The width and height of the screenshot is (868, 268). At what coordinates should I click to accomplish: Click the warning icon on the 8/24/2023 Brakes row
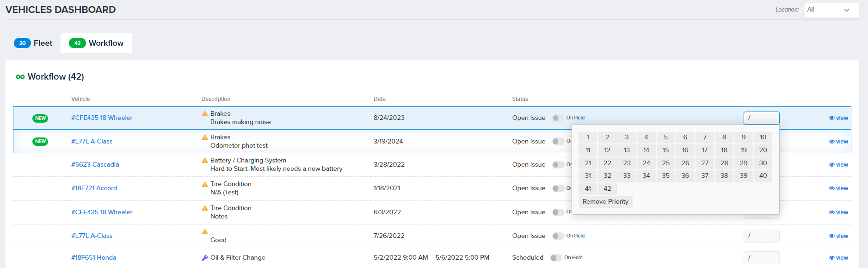(205, 114)
